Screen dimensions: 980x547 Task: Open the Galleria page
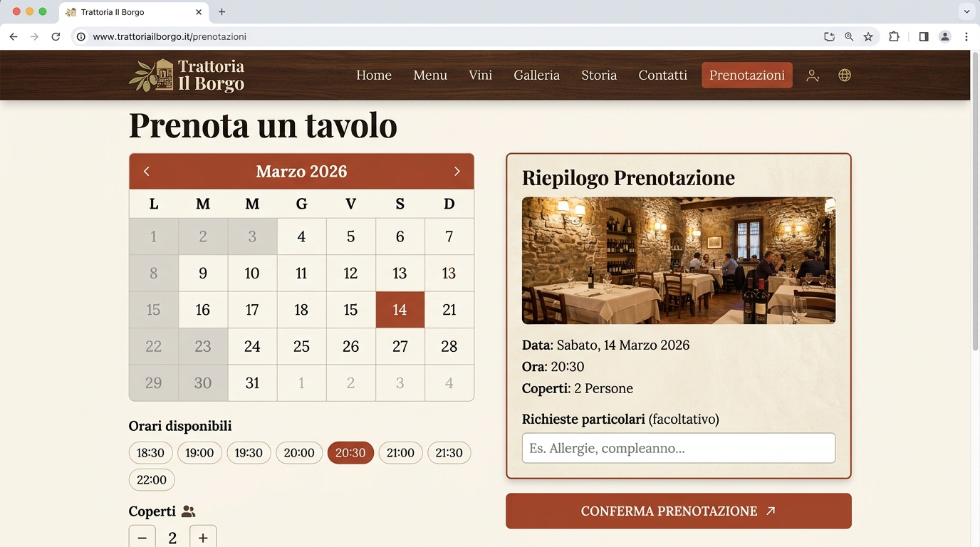click(x=536, y=75)
